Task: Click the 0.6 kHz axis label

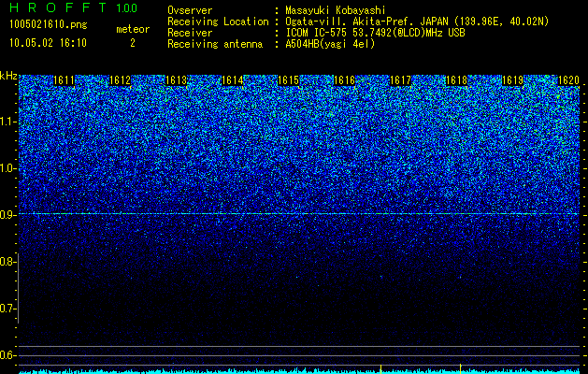Action: pos(7,355)
